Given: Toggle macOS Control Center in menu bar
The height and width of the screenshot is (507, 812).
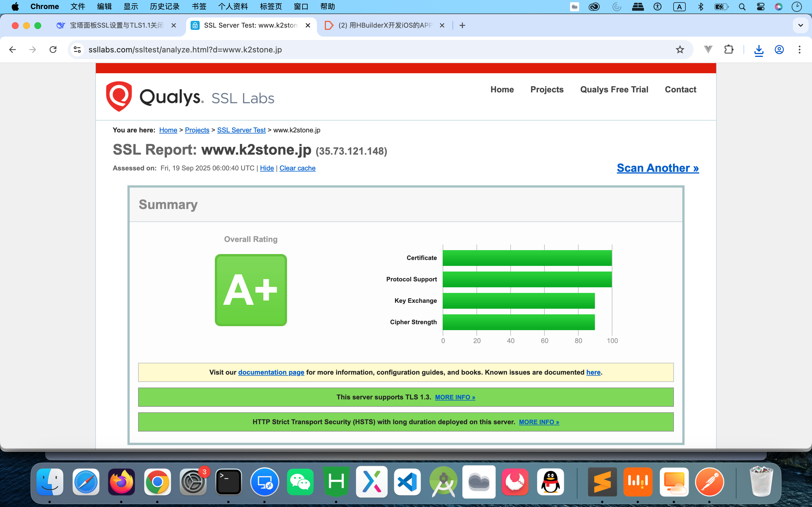Looking at the screenshot, I should click(760, 7).
